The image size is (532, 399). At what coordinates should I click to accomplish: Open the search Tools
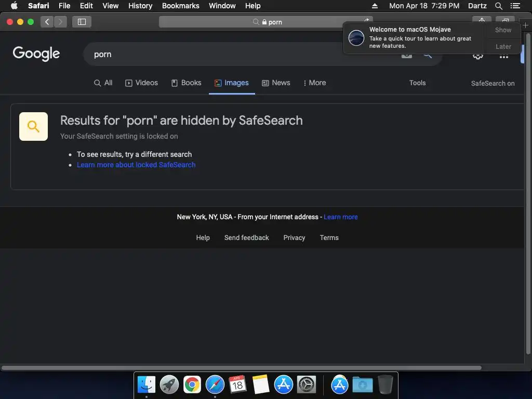point(417,83)
